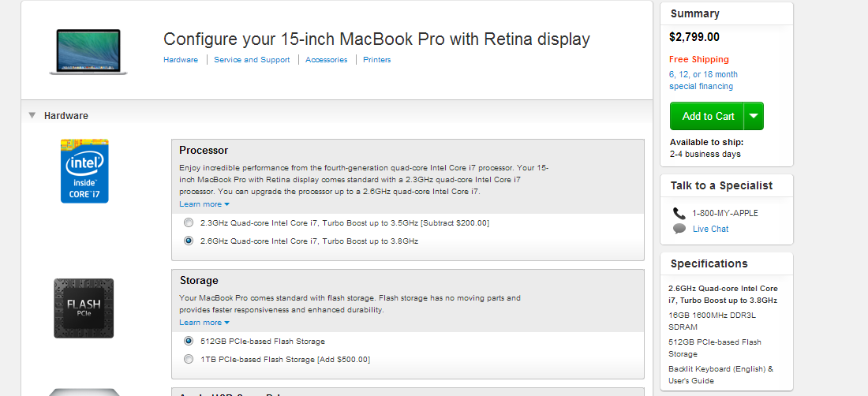Open the Add to Cart dropdown arrow
Screen dimensions: 868x396
pos(754,116)
